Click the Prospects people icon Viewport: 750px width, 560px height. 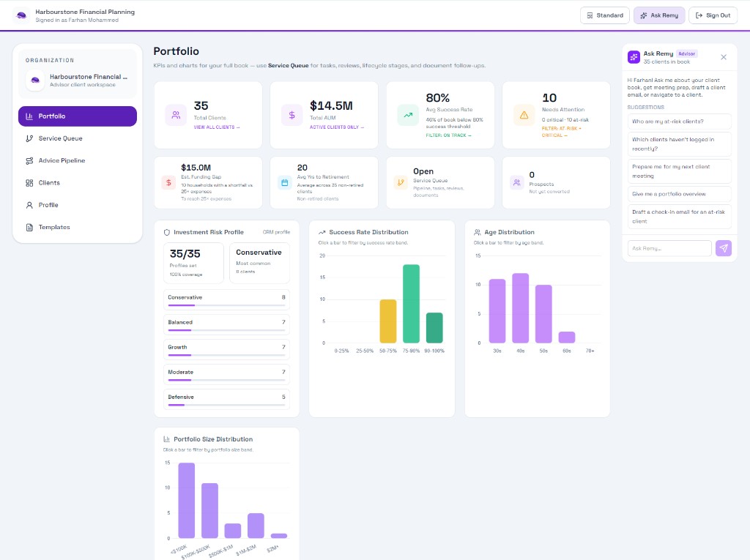(516, 183)
